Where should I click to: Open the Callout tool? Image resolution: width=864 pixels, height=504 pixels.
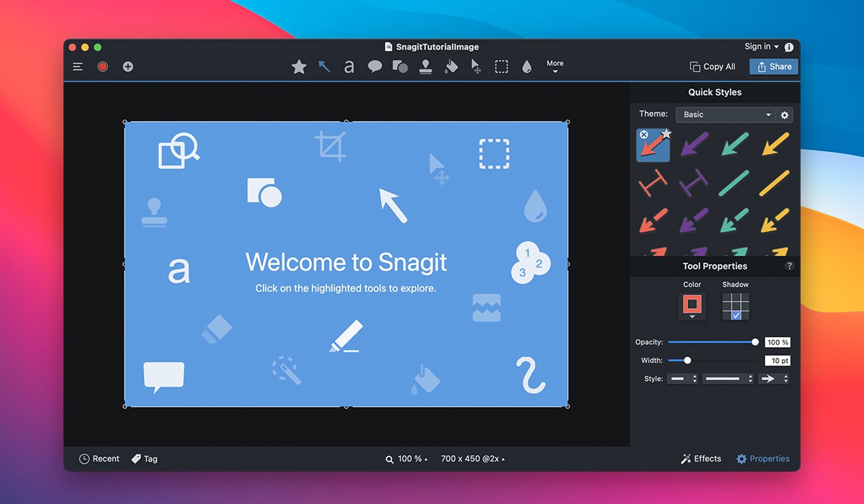tap(374, 66)
